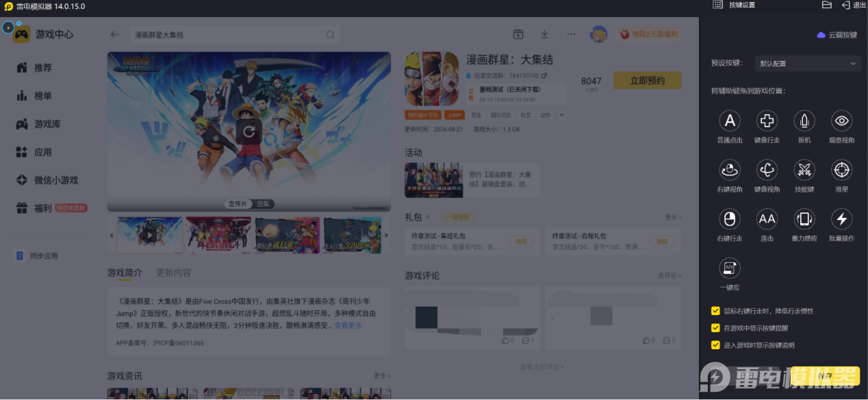Viewport: 868px width, 400px height.
Task: Open the 删档测试 announcement
Action: [x=516, y=94]
